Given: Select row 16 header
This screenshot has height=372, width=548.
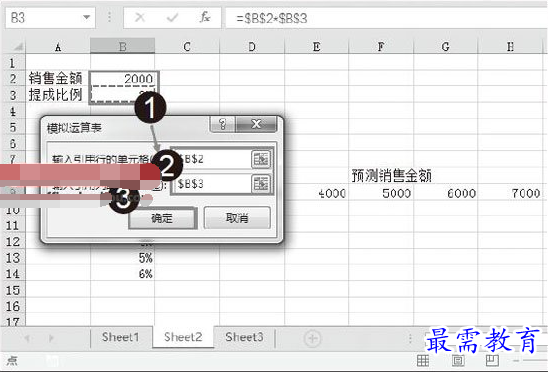Looking at the screenshot, I should [x=13, y=307].
